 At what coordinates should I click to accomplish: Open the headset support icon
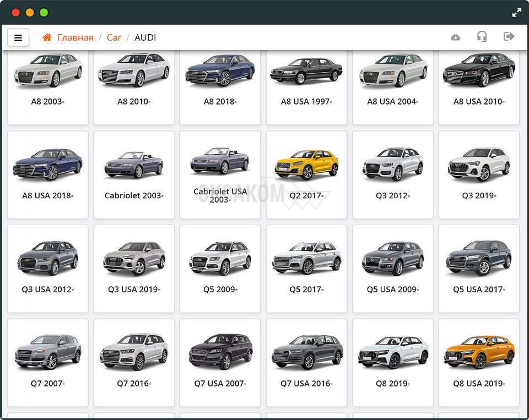coord(482,37)
